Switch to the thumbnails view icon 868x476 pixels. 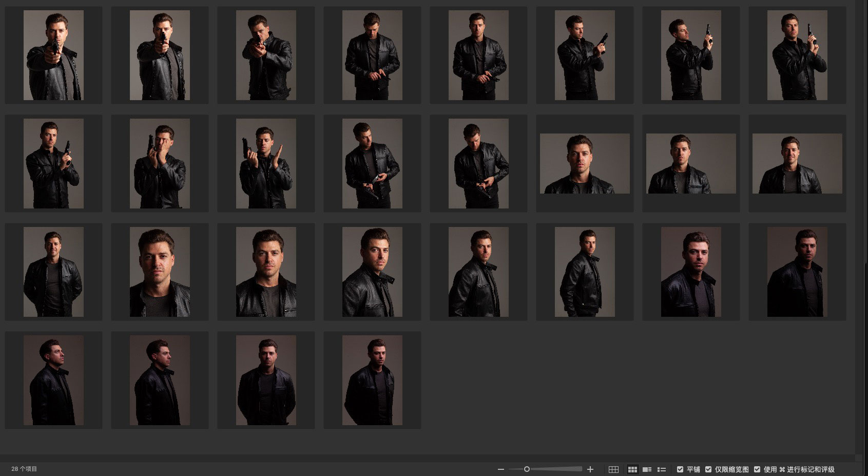[632, 469]
